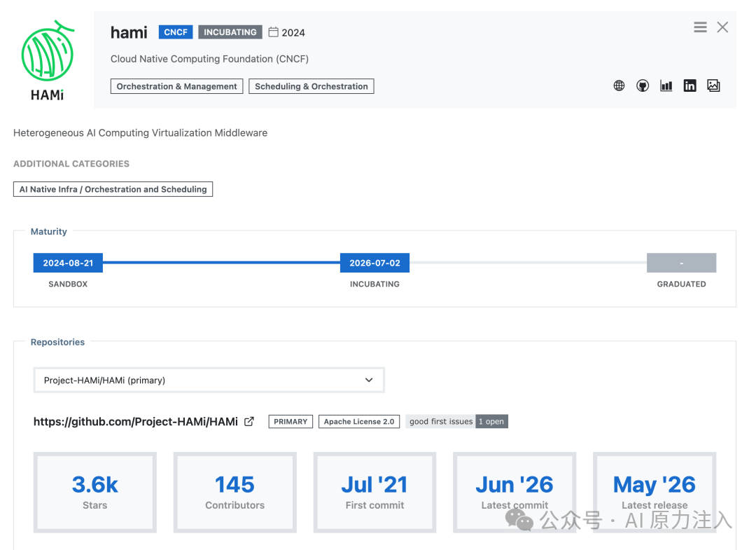The width and height of the screenshot is (756, 550).
Task: Click the Sandbox 2024-08-21 maturity marker
Action: pyautogui.click(x=68, y=263)
